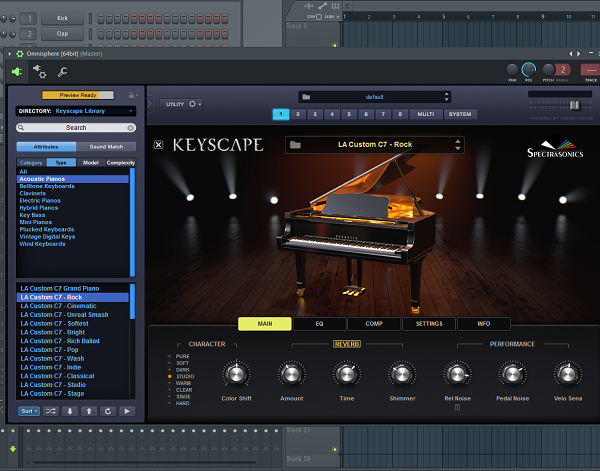Open the Sort dropdown

pos(29,411)
